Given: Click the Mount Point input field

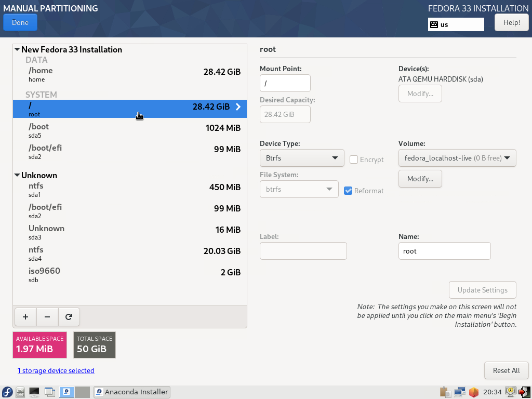Looking at the screenshot, I should [285, 83].
